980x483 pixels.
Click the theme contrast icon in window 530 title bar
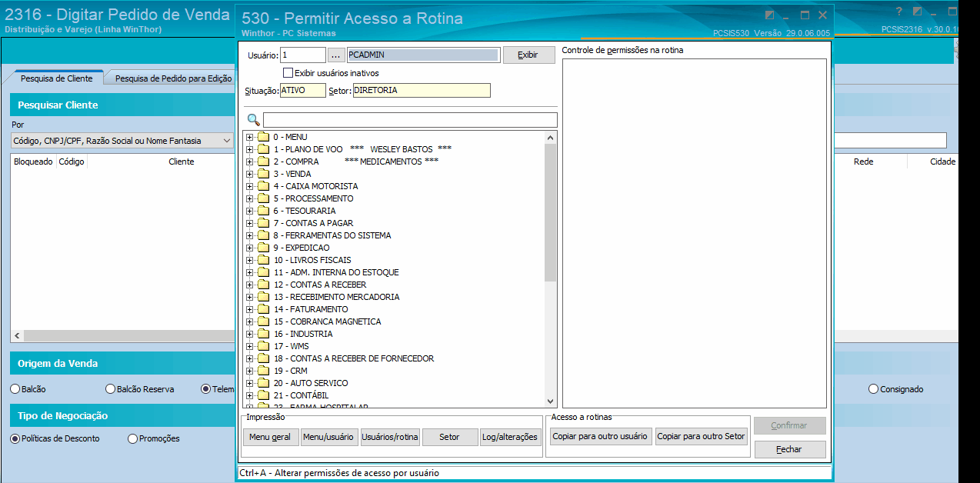coord(769,15)
